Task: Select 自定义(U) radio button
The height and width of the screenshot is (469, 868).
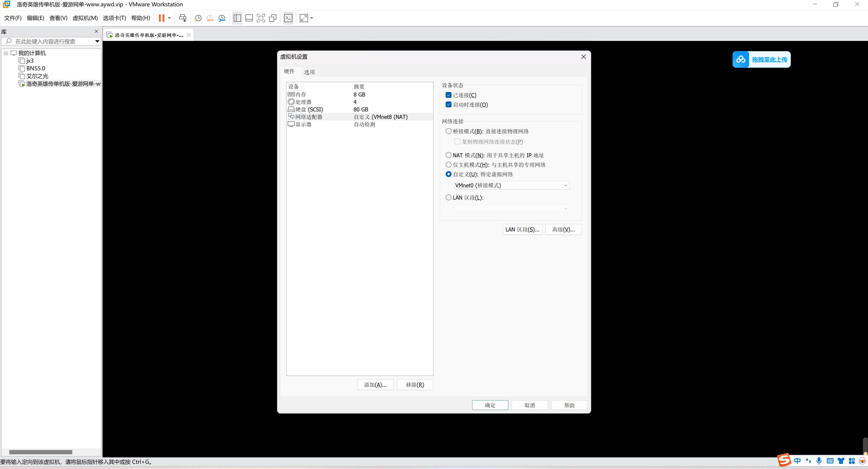Action: 449,174
